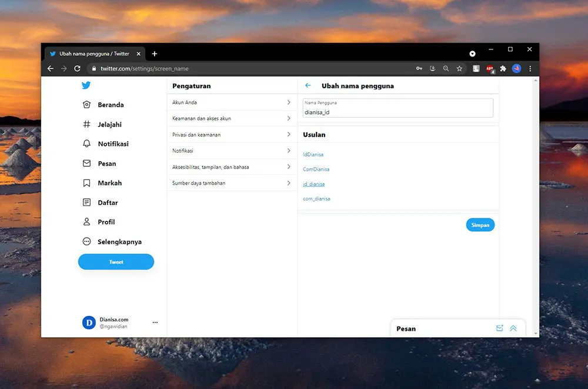Open Privasi dan keamanan settings chevron

(x=289, y=135)
